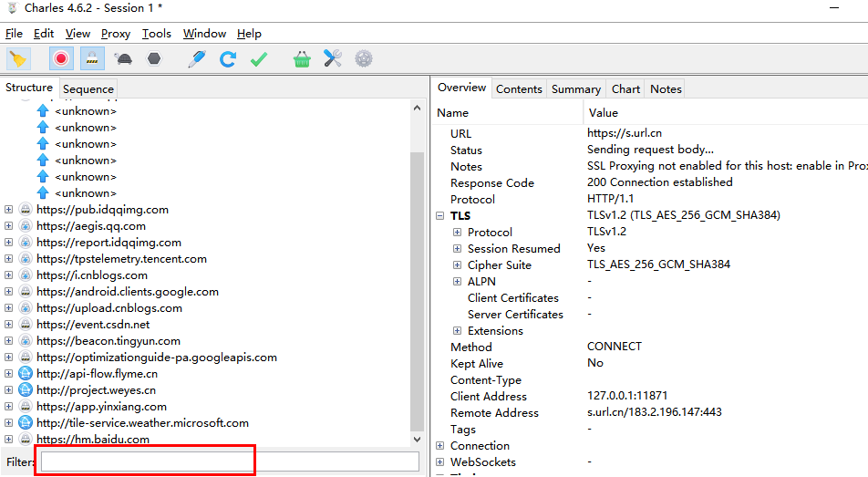The height and width of the screenshot is (477, 868).
Task: Open Tools wrench icon in toolbar
Action: coord(333,58)
